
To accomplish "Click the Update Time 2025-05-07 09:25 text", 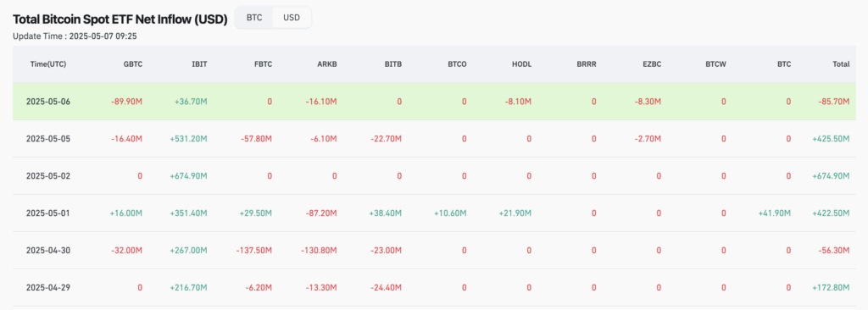I will pyautogui.click(x=75, y=36).
